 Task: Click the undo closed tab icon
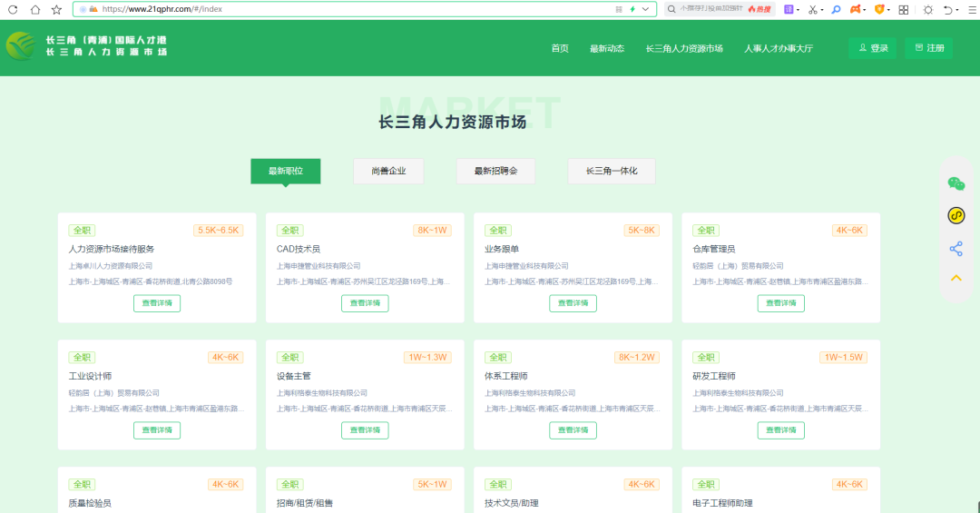click(948, 9)
